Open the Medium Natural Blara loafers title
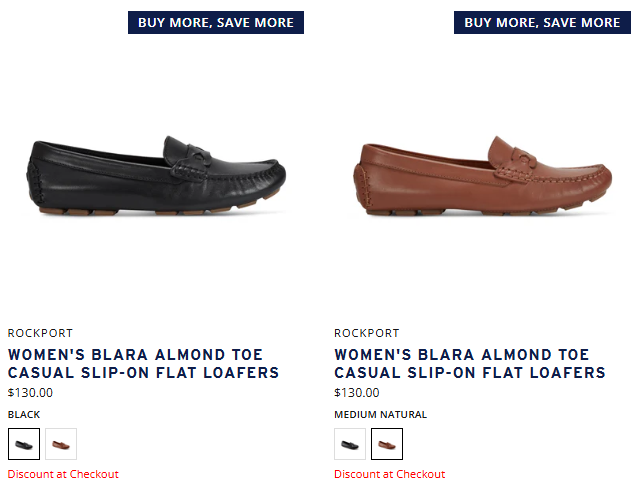Screen dimensions: 637x490 pos(470,364)
